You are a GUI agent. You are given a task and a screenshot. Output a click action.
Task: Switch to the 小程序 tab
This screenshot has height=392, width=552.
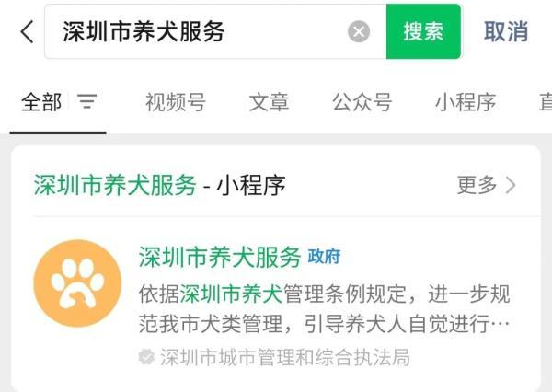pyautogui.click(x=466, y=102)
